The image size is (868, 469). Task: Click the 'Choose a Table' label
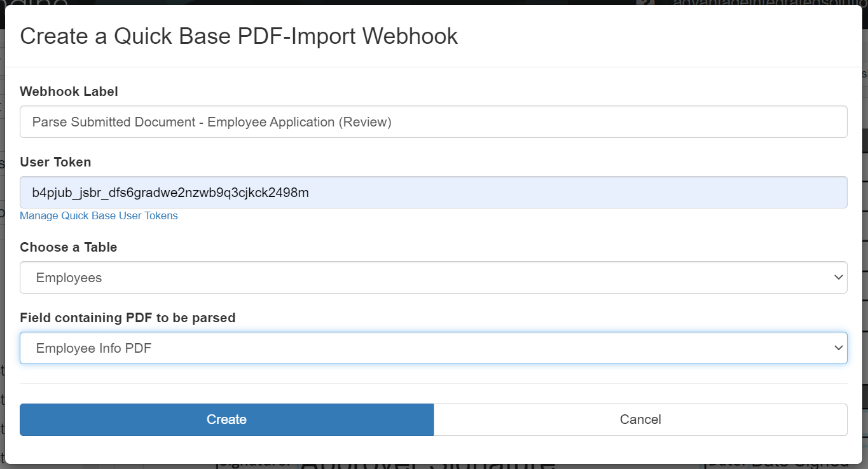click(x=68, y=247)
